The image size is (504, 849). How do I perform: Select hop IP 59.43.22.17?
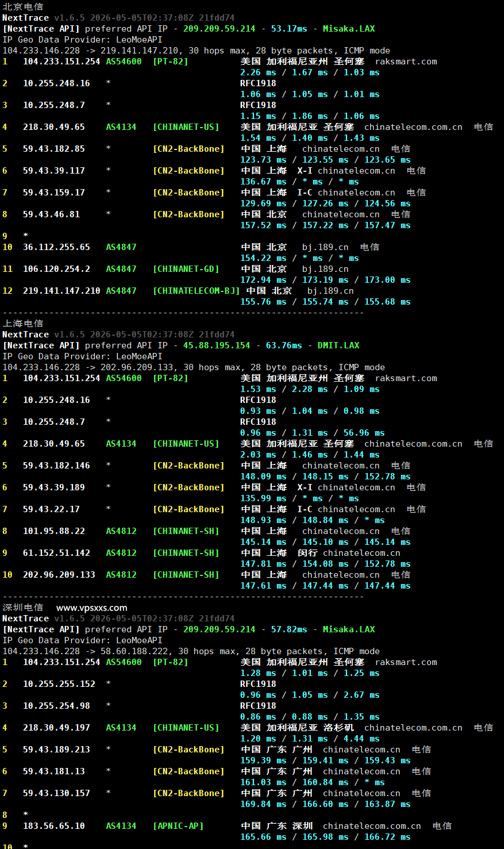click(x=51, y=509)
